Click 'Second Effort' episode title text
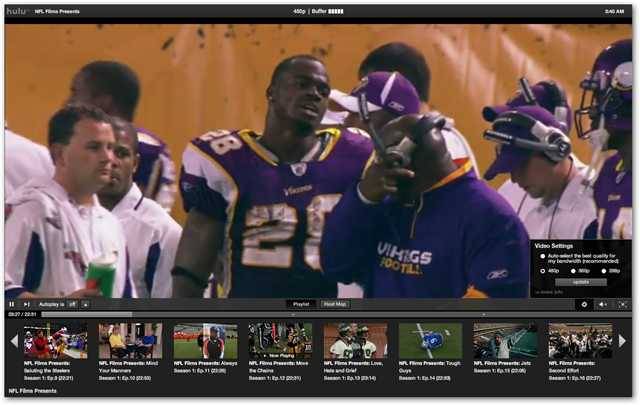 click(x=564, y=371)
